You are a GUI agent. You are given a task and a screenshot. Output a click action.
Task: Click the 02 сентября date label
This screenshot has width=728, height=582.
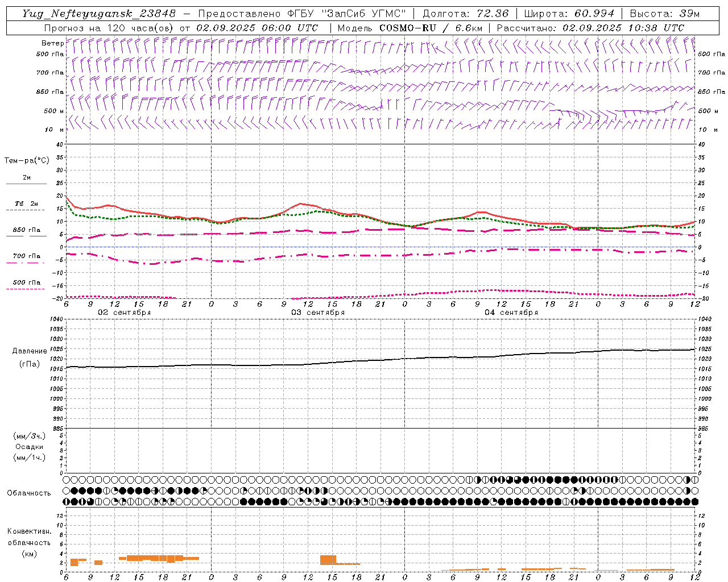(x=125, y=313)
